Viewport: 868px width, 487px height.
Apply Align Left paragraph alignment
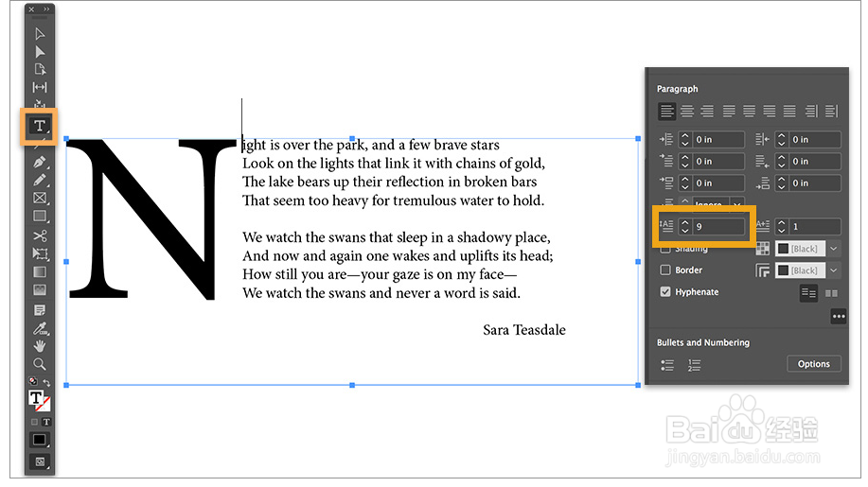click(667, 111)
